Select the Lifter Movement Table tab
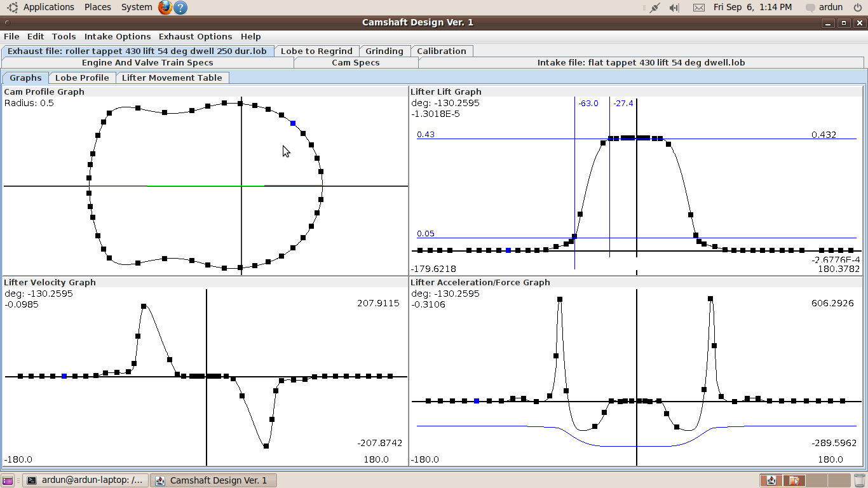868x488 pixels. point(172,78)
